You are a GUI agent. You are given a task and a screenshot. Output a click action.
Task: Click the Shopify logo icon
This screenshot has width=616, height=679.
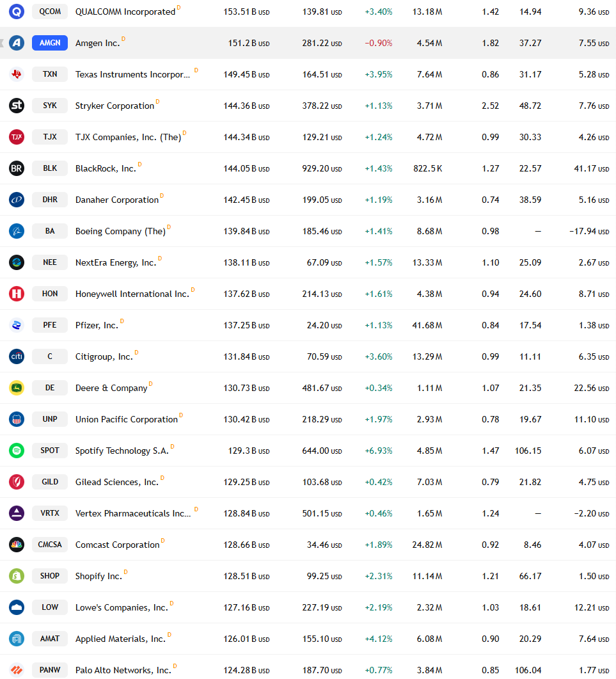click(x=17, y=576)
